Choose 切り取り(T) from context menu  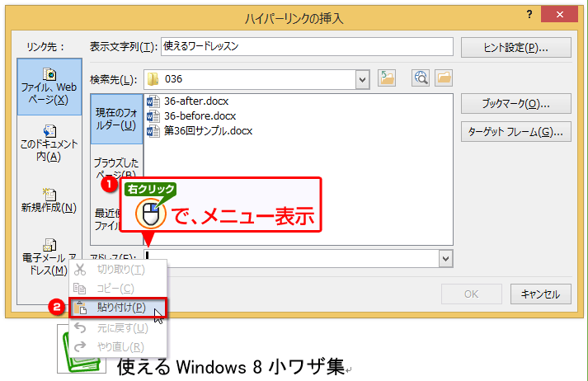pyautogui.click(x=118, y=270)
